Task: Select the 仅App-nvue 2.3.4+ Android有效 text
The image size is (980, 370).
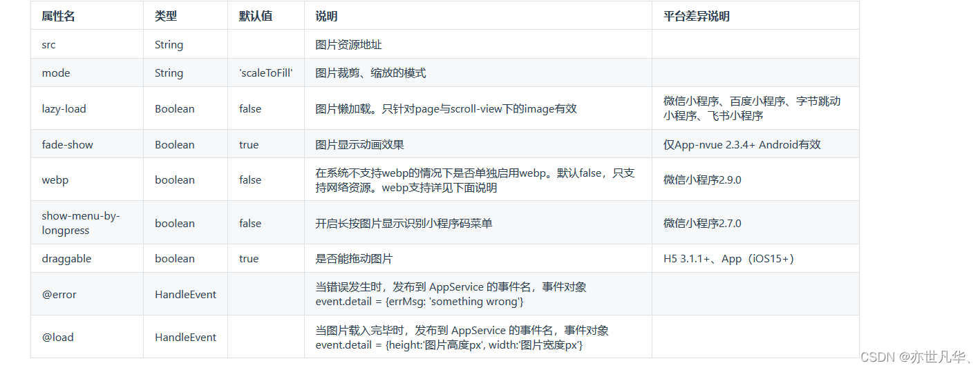Action: (742, 145)
